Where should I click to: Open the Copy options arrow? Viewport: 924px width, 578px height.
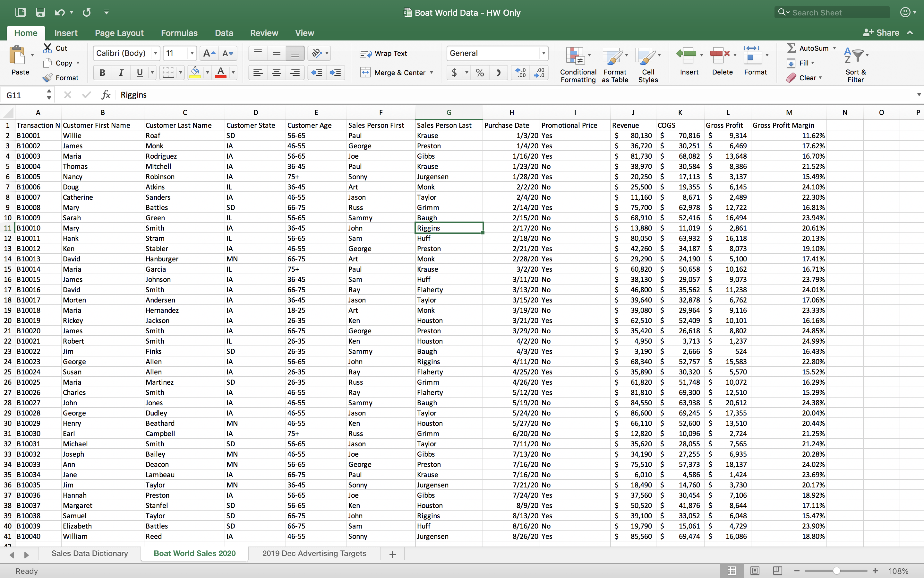78,63
